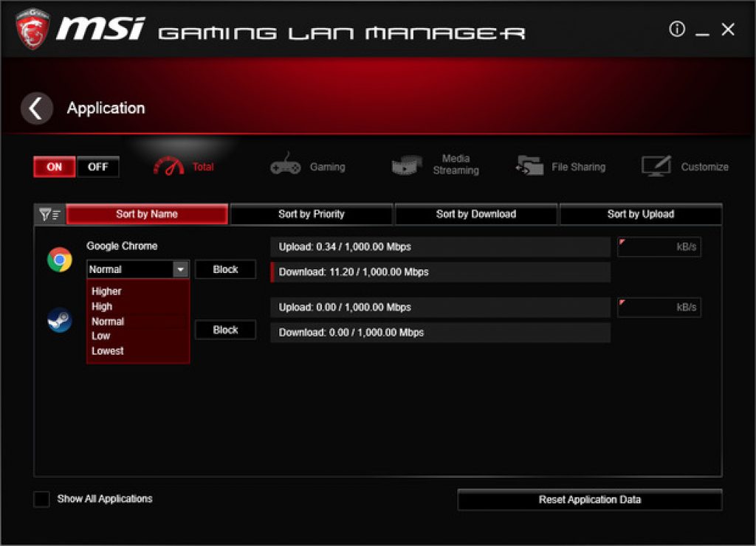Select the Customize monitor icon
This screenshot has height=546, width=756.
(x=656, y=166)
